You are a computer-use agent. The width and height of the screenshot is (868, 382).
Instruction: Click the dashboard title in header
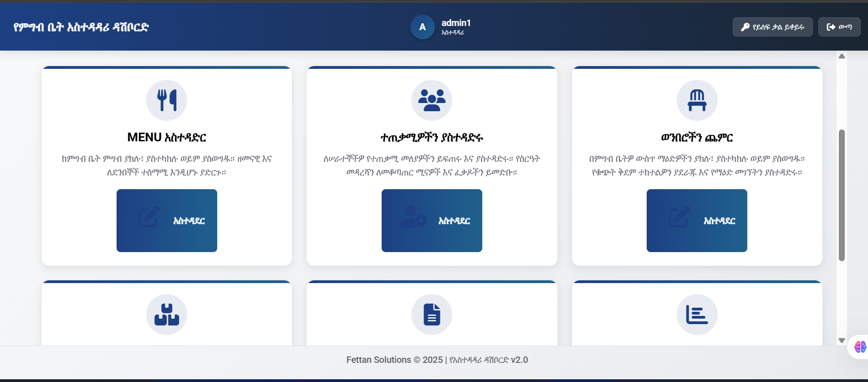(x=81, y=27)
